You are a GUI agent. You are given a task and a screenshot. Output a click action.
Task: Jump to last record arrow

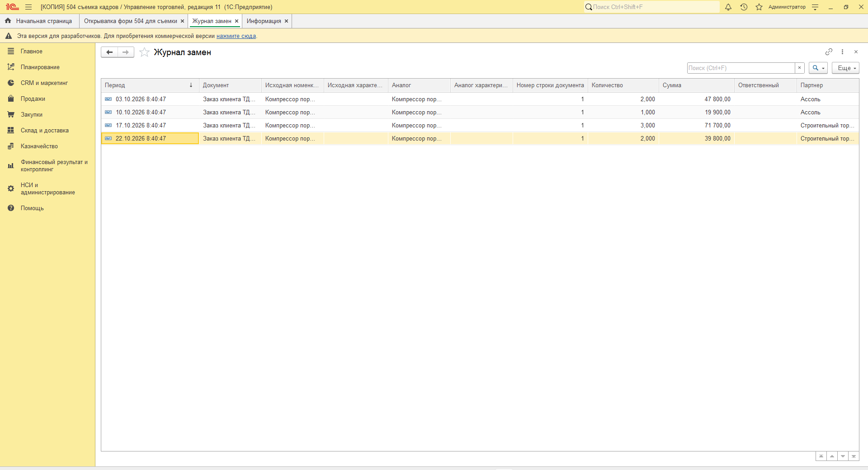pyautogui.click(x=854, y=456)
